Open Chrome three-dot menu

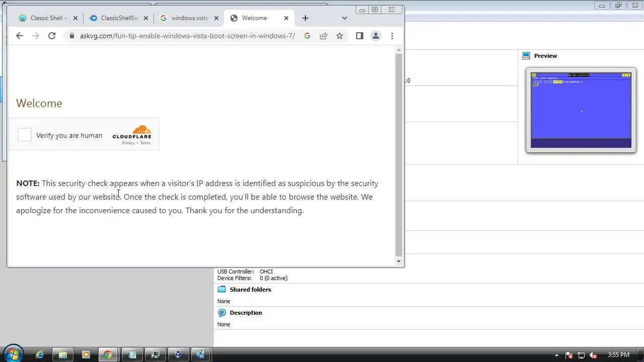(392, 36)
